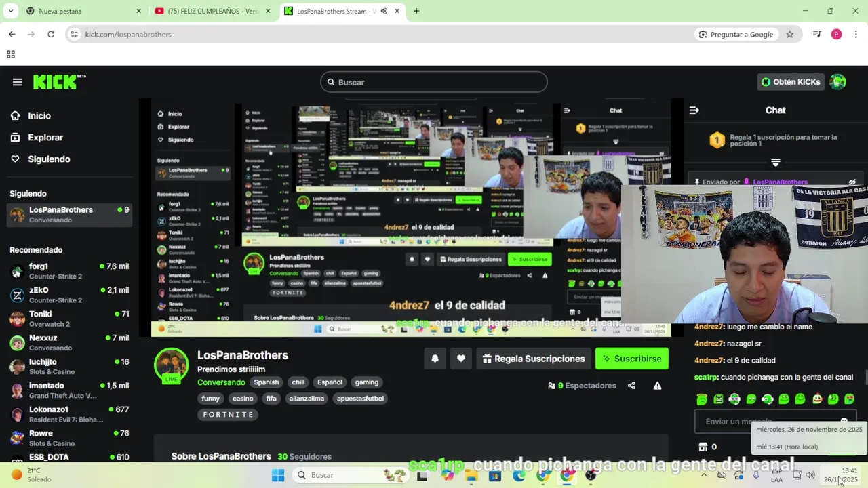Screen dimensions: 868x488
Task: Switch to the FELIZ CUMPLEAÑOS YouTube tab
Action: [x=212, y=11]
